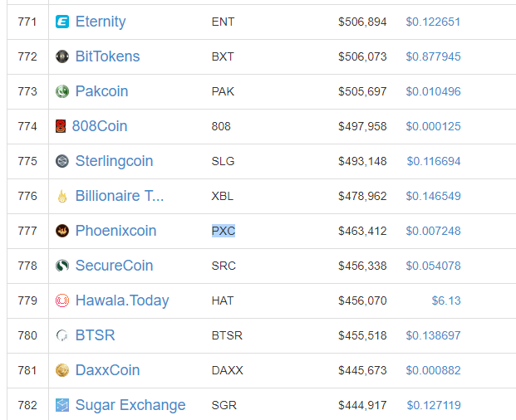Click the Pakcoin green logo icon
The height and width of the screenshot is (420, 516).
click(62, 91)
